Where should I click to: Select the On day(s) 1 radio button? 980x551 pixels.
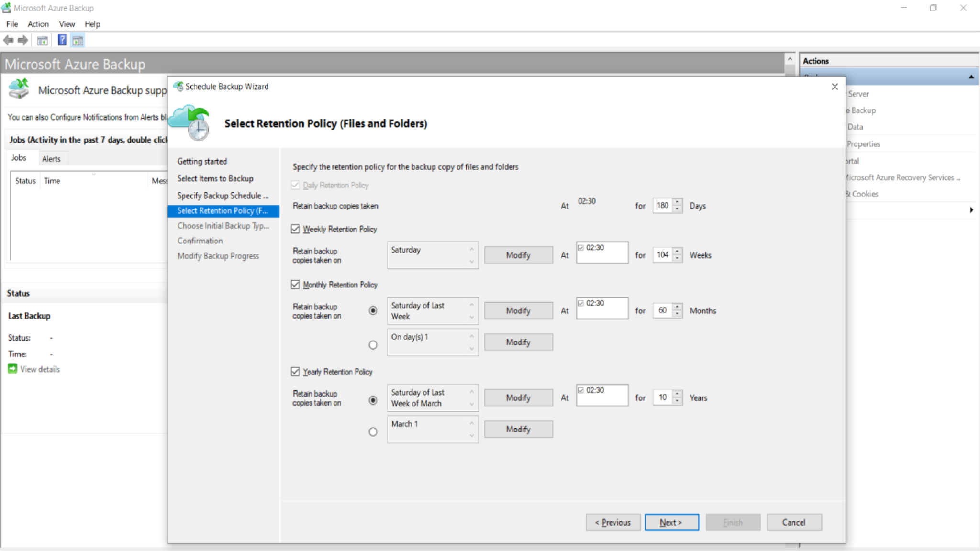pos(372,344)
